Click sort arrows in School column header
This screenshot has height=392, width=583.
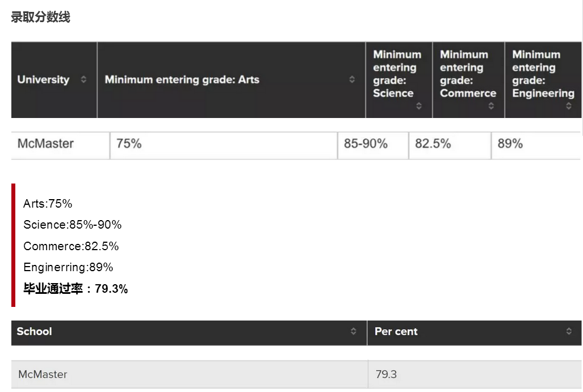tap(354, 332)
